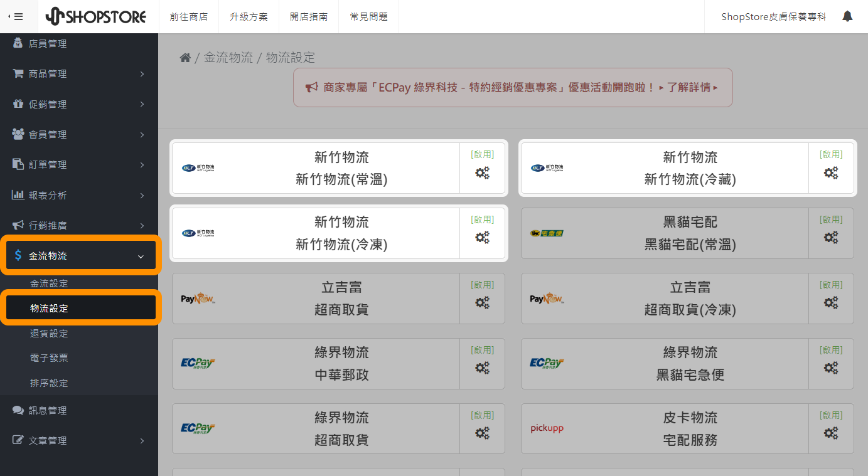This screenshot has width=868, height=476.
Task: Click the megaphone icon in ECPay banner
Action: tap(311, 87)
